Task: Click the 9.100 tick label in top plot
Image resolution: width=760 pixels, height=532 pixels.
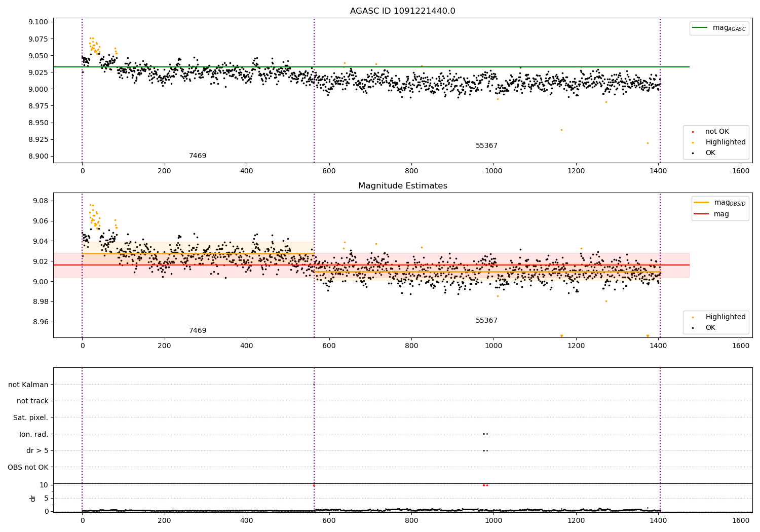Action: pyautogui.click(x=38, y=22)
